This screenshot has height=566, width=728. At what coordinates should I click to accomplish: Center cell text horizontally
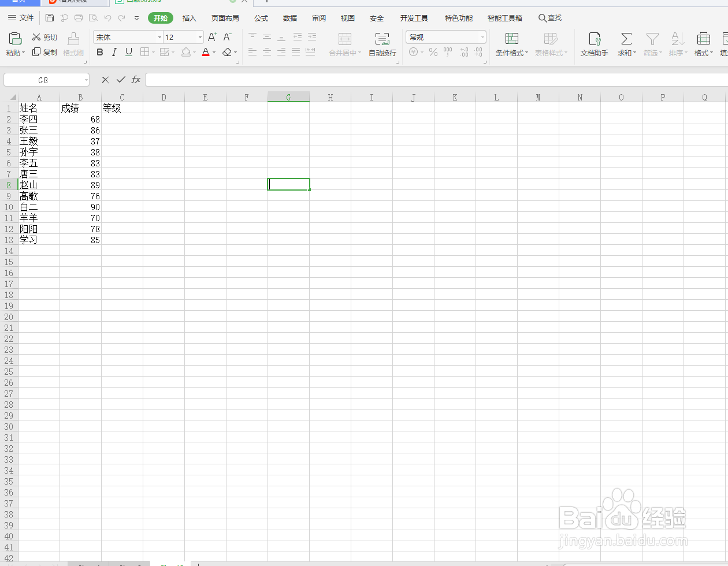tap(267, 52)
